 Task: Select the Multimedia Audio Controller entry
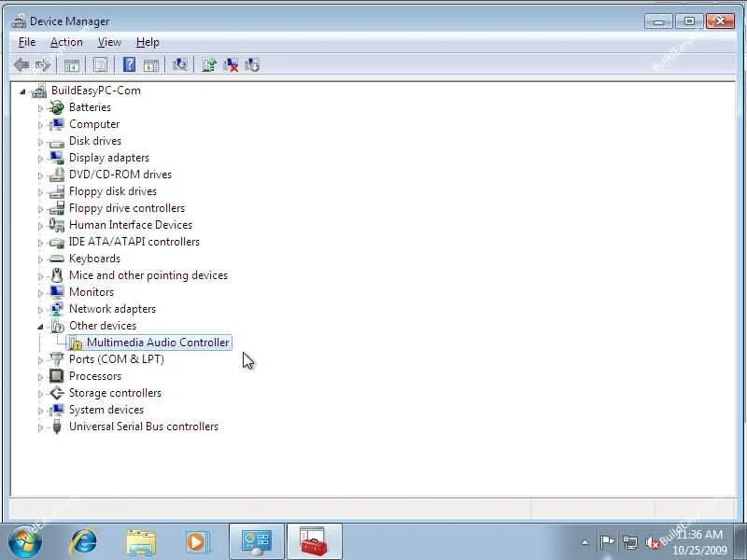(x=156, y=343)
